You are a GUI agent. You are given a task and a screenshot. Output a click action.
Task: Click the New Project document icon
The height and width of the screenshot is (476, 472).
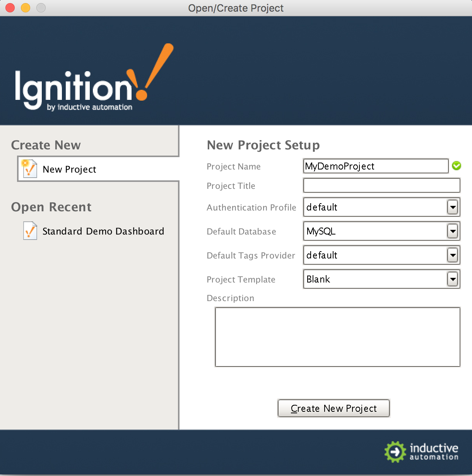(29, 169)
